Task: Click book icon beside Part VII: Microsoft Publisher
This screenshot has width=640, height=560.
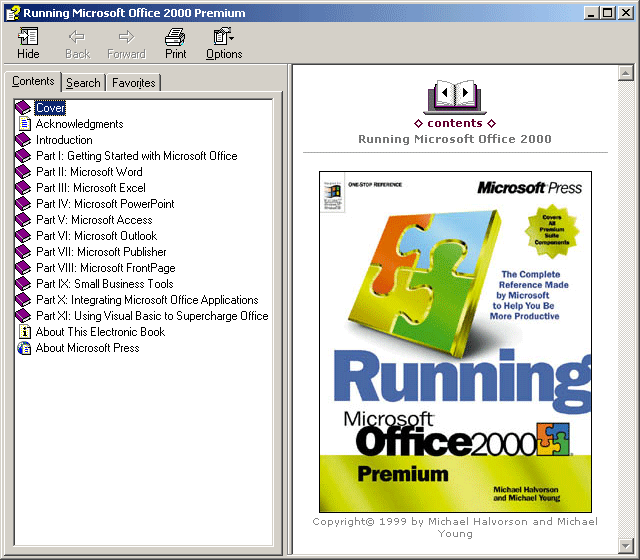Action: coord(23,251)
